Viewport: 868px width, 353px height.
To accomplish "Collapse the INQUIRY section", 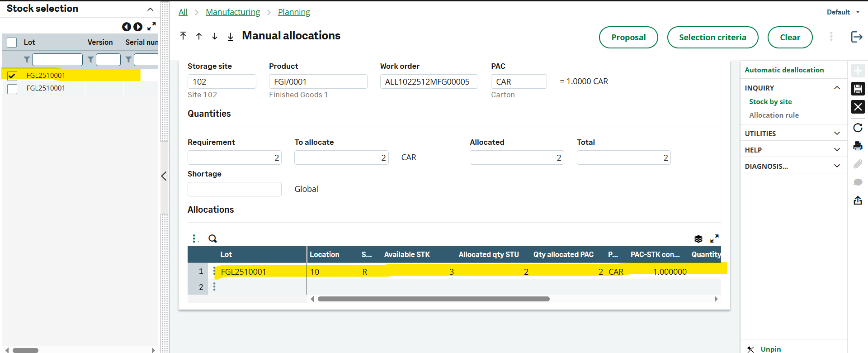I will (x=837, y=88).
